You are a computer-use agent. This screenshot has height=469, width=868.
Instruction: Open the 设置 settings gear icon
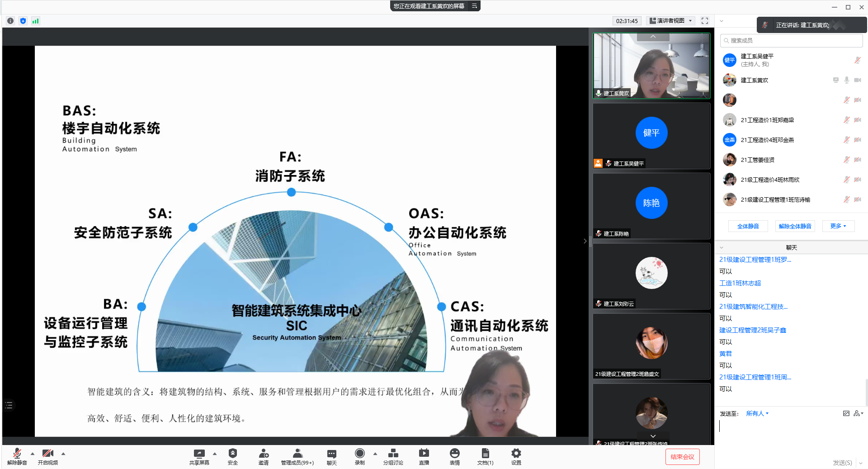pyautogui.click(x=516, y=454)
